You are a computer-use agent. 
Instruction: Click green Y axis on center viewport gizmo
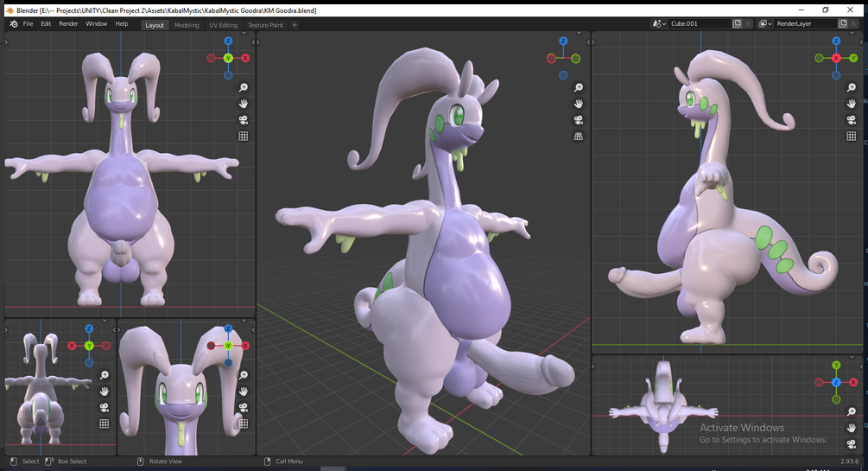click(576, 58)
